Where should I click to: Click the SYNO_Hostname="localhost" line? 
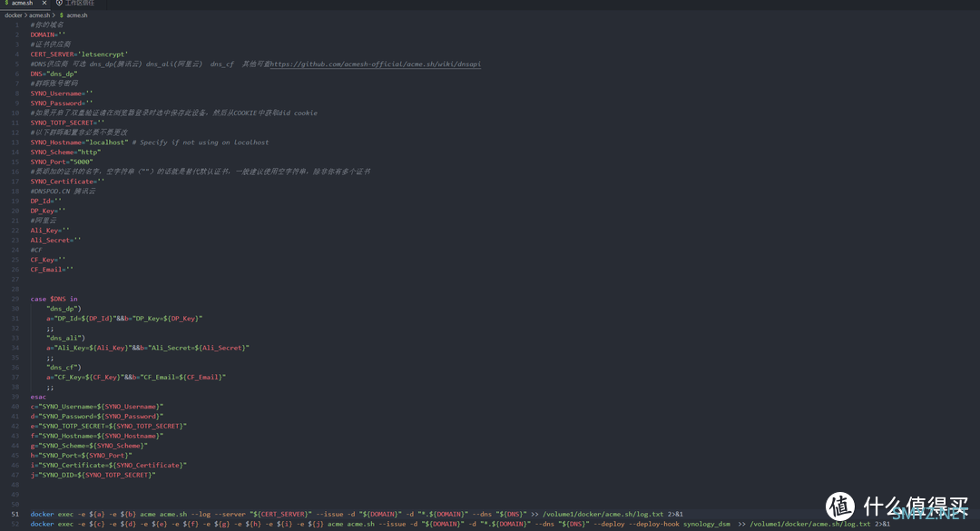pyautogui.click(x=79, y=143)
